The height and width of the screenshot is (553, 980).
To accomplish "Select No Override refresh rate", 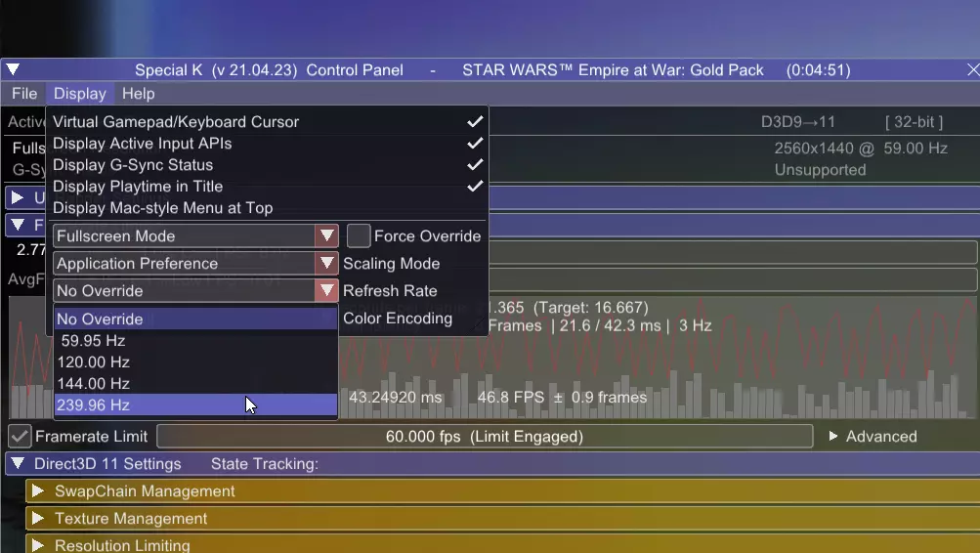I will (x=195, y=319).
